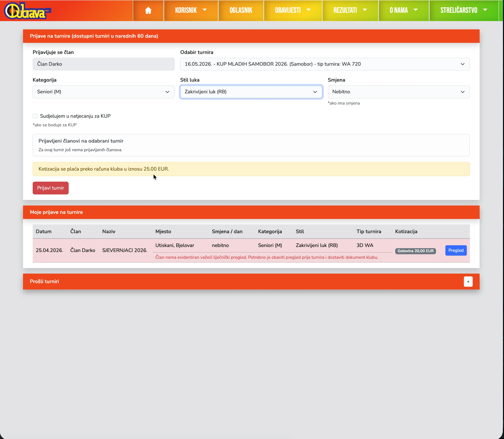This screenshot has height=439, width=504.
Task: Click the Dubrava club logo
Action: tap(28, 11)
